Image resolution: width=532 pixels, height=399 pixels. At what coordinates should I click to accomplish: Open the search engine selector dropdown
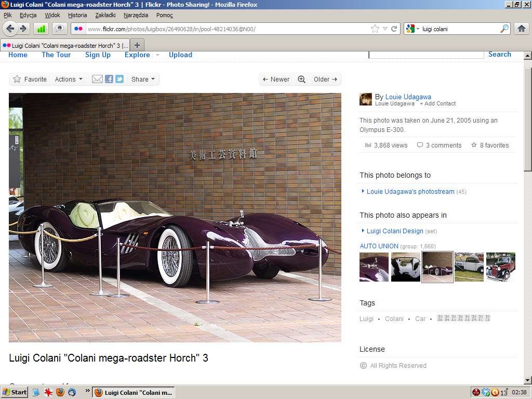[x=413, y=29]
